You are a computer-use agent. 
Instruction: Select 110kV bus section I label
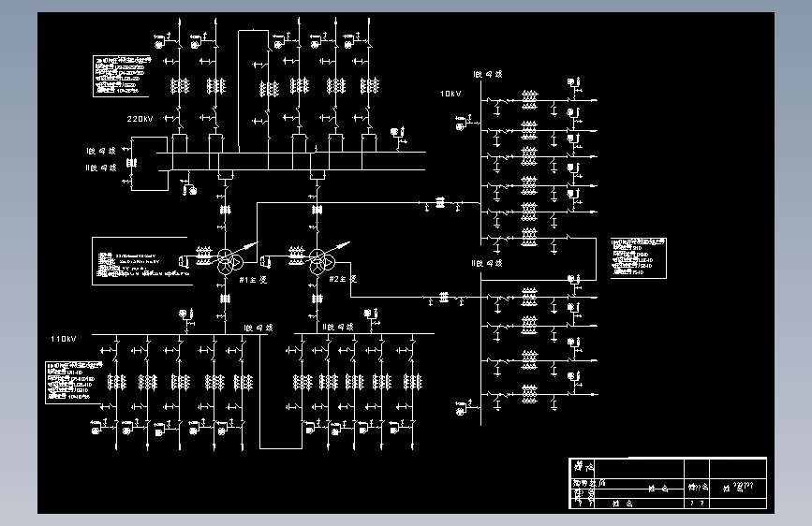pos(258,329)
